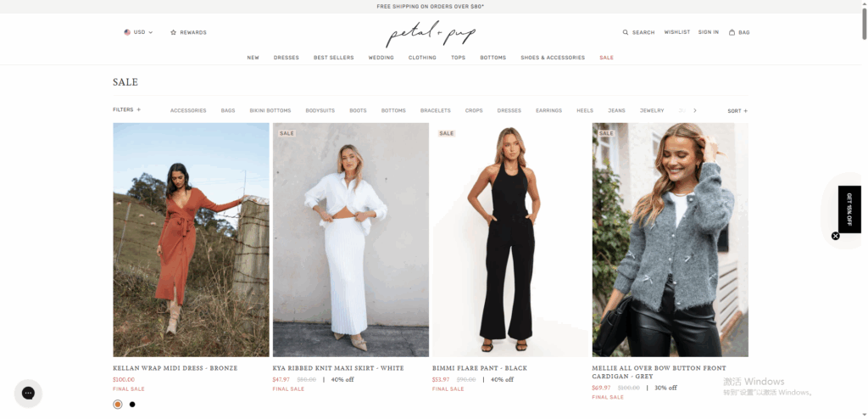This screenshot has width=868, height=419.
Task: Click the US flag currency icon
Action: pyautogui.click(x=127, y=32)
